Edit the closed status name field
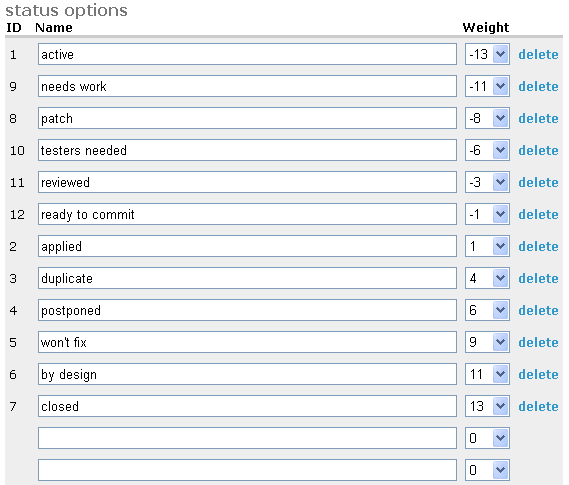Image resolution: width=569 pixels, height=485 pixels. pyautogui.click(x=247, y=406)
